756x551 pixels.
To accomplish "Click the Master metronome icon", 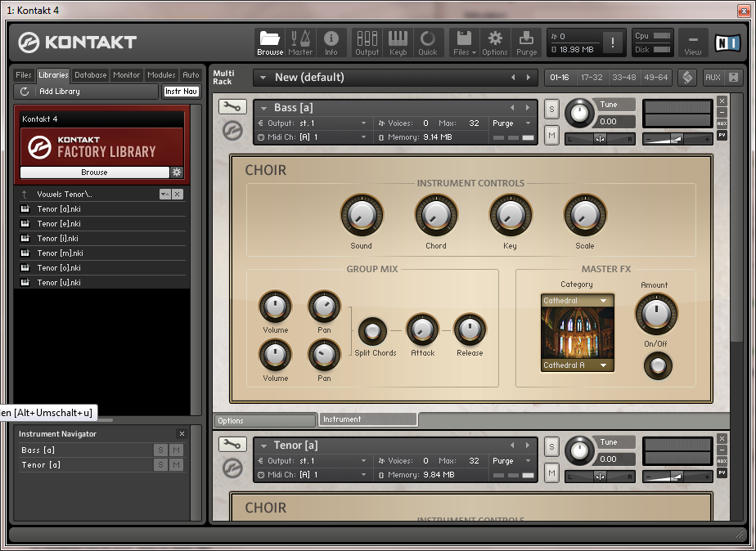I will pos(300,43).
